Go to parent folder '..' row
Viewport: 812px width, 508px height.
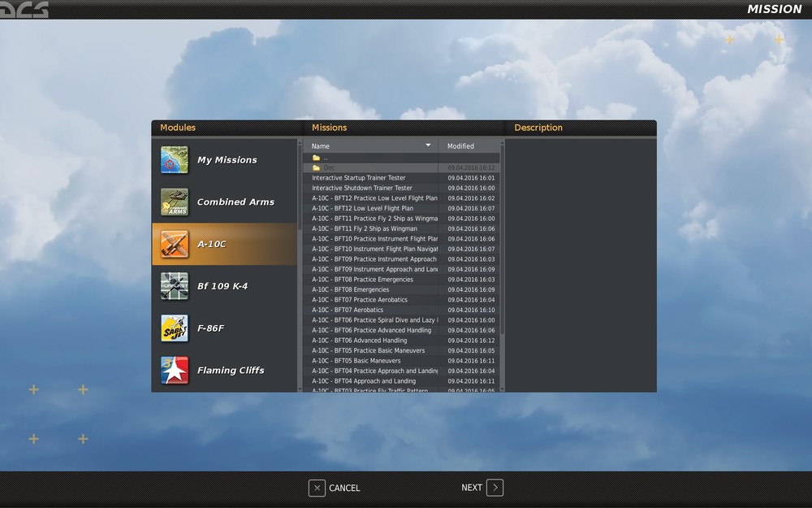(x=402, y=158)
